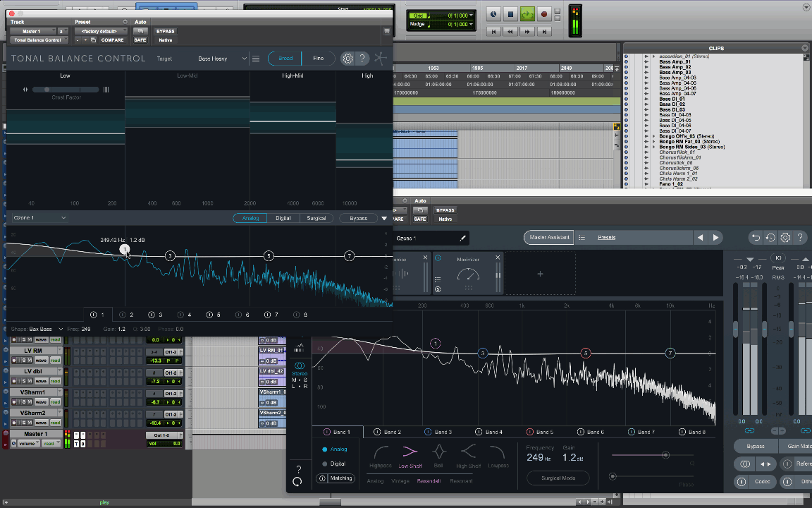
Task: Click Ozone's Bypass button
Action: pos(756,447)
